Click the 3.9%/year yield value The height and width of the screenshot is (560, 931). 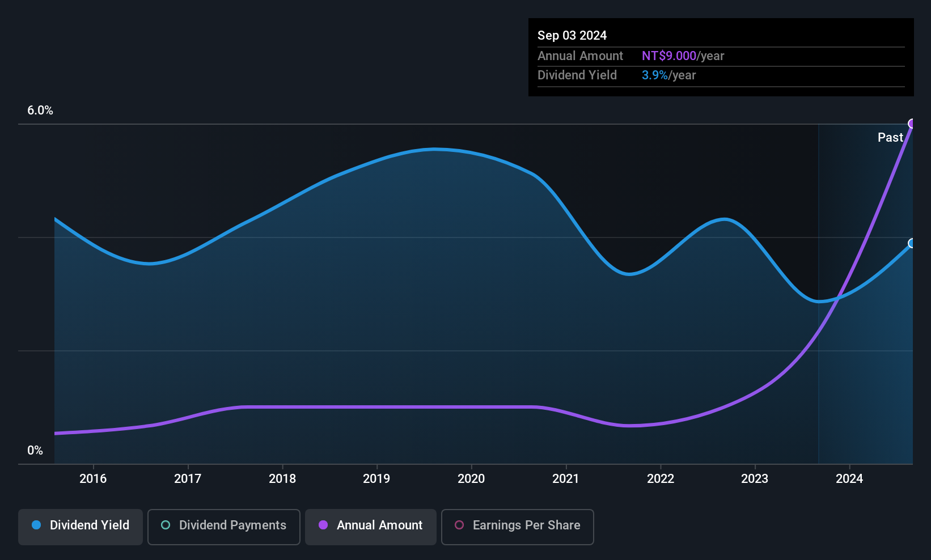click(x=668, y=75)
